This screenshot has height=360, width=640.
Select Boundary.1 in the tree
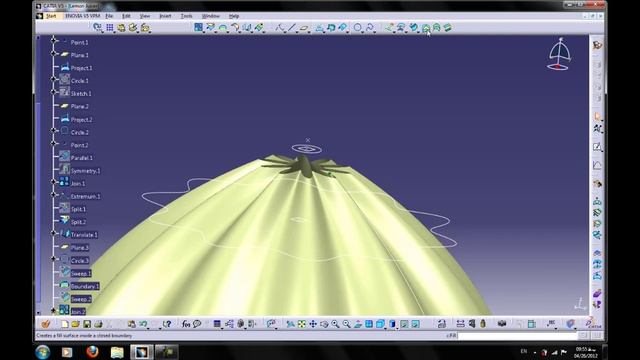click(x=85, y=287)
